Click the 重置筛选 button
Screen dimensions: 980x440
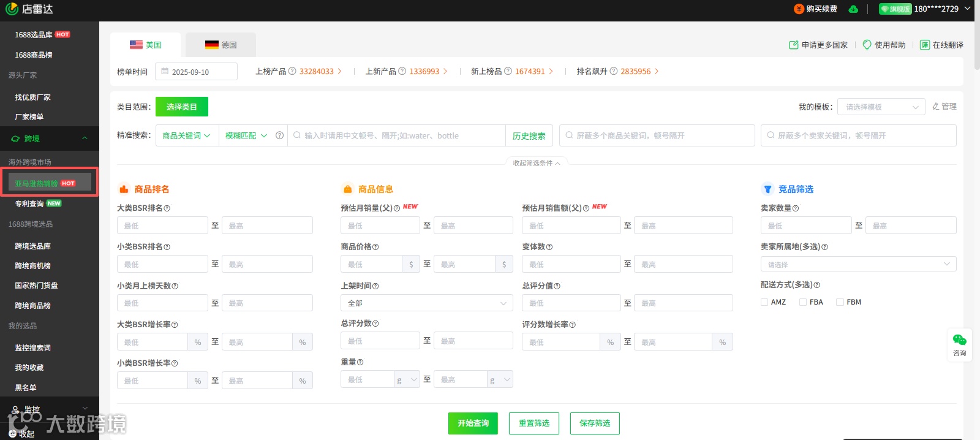pyautogui.click(x=534, y=423)
